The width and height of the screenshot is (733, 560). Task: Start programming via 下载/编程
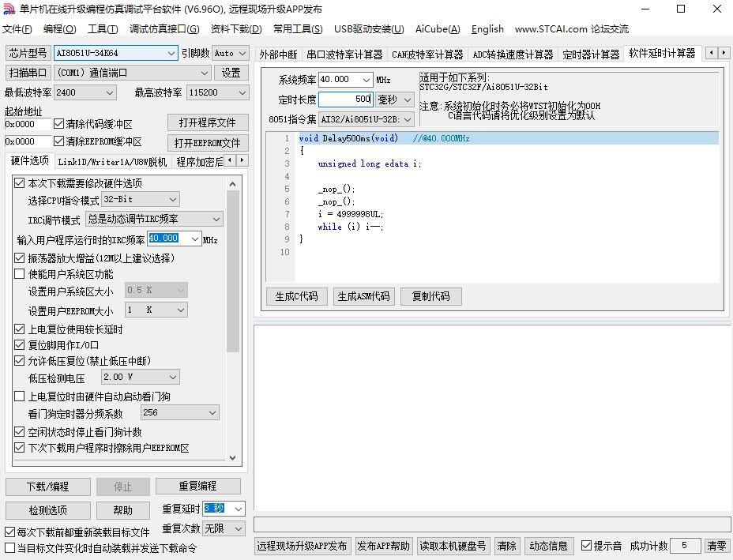click(x=47, y=487)
